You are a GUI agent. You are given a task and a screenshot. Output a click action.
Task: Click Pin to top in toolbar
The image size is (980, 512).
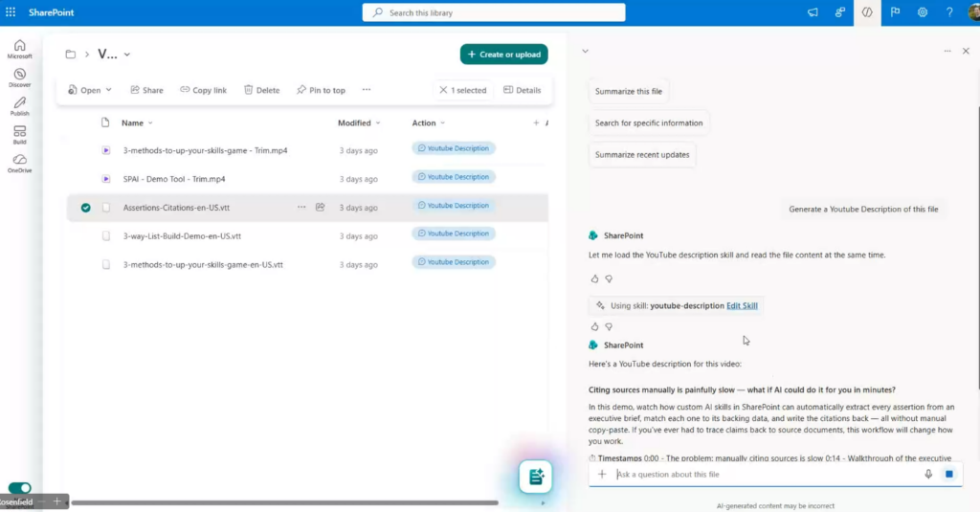coord(322,90)
